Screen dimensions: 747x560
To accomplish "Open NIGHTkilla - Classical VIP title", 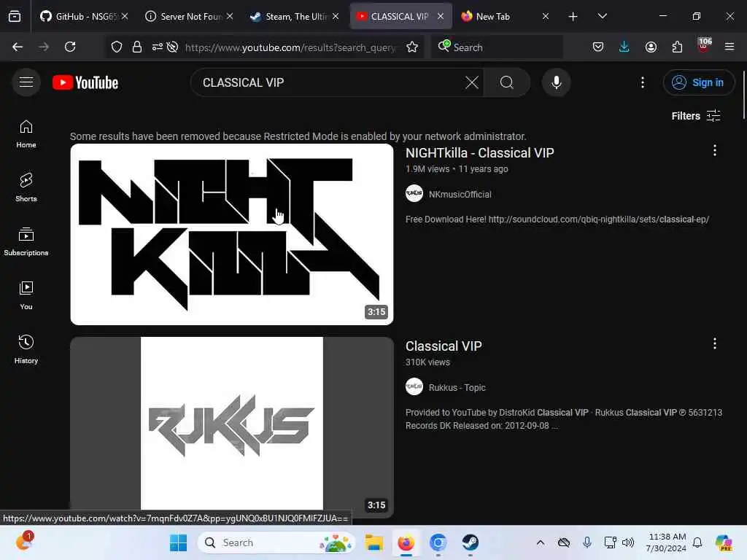I will click(x=480, y=153).
